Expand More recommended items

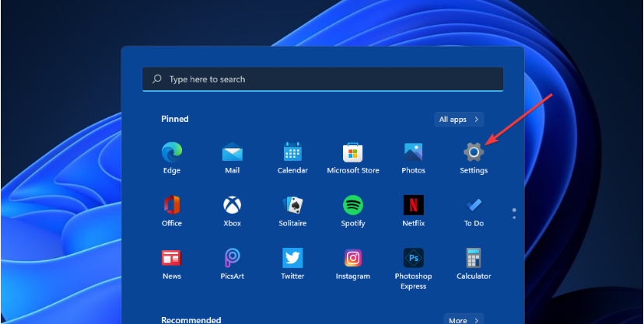click(464, 319)
